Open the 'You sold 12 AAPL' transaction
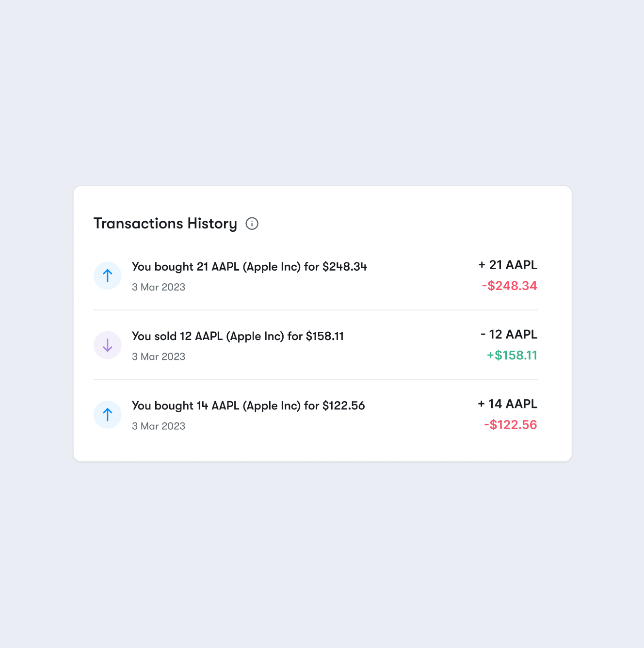644x648 pixels. pyautogui.click(x=238, y=336)
